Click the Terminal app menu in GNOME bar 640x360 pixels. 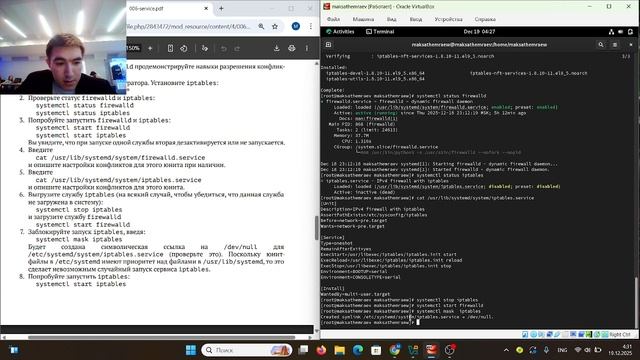[x=380, y=31]
